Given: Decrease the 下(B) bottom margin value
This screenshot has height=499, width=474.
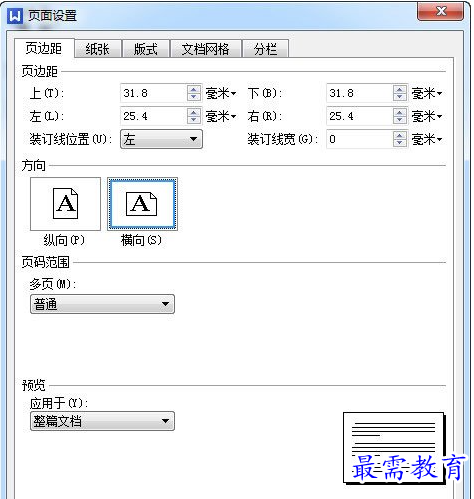Looking at the screenshot, I should pyautogui.click(x=400, y=97).
